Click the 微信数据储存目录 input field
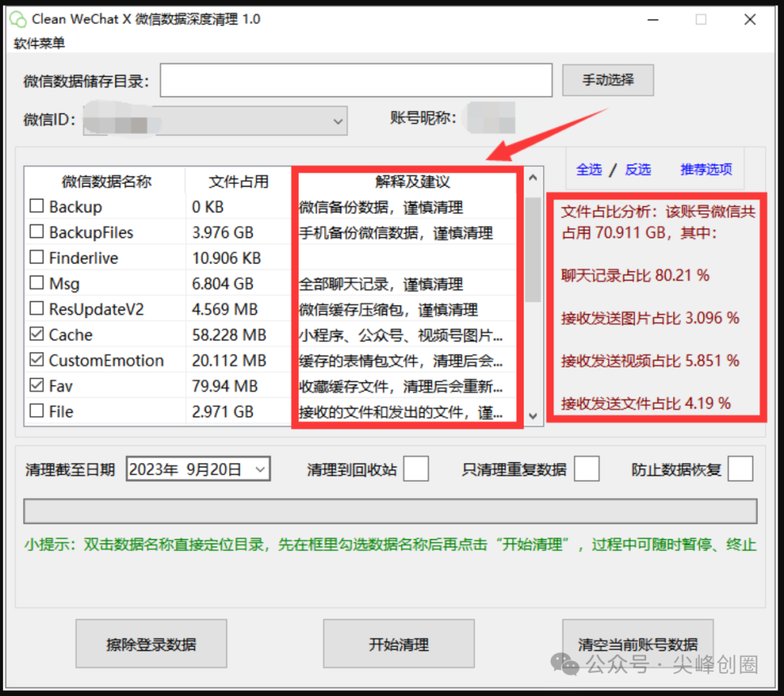Screen dimensions: 784x696 coord(356,80)
